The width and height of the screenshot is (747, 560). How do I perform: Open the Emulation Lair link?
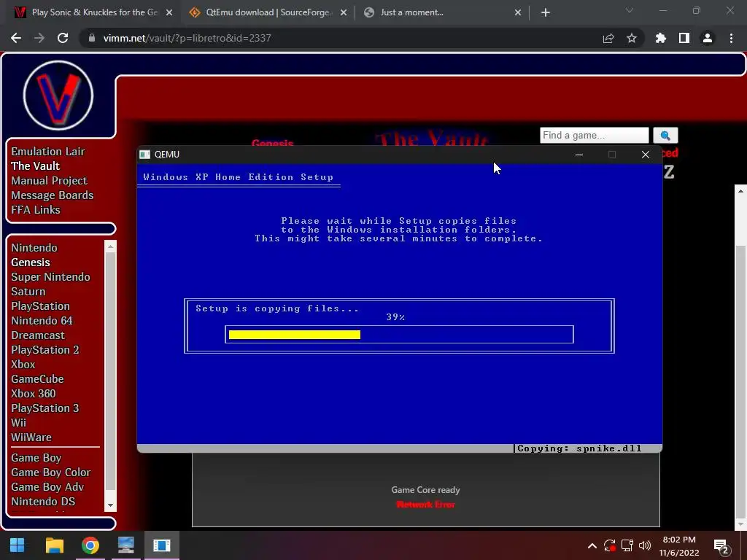[x=48, y=152]
